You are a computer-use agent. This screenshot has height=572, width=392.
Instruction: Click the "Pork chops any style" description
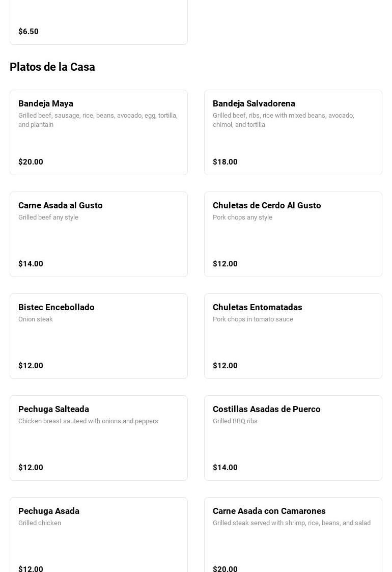click(242, 217)
